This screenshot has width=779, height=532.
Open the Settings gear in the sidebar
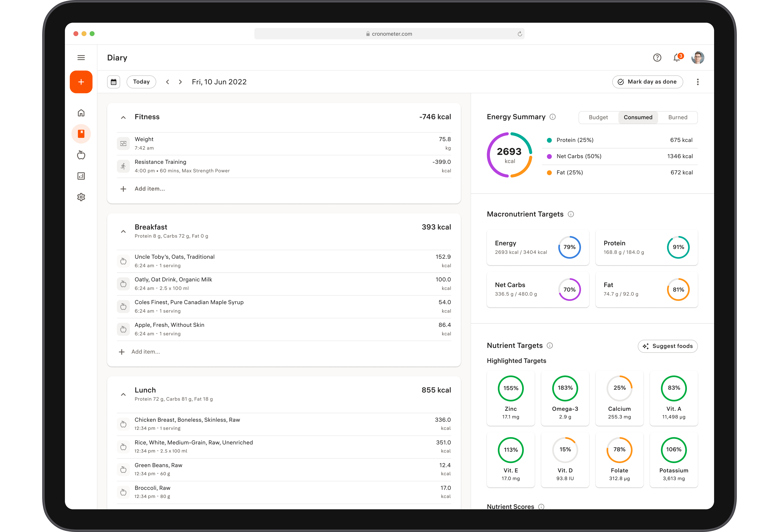[81, 197]
